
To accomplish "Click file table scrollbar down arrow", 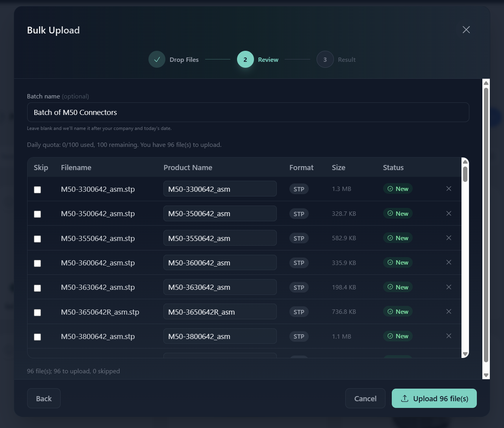I will pyautogui.click(x=465, y=354).
